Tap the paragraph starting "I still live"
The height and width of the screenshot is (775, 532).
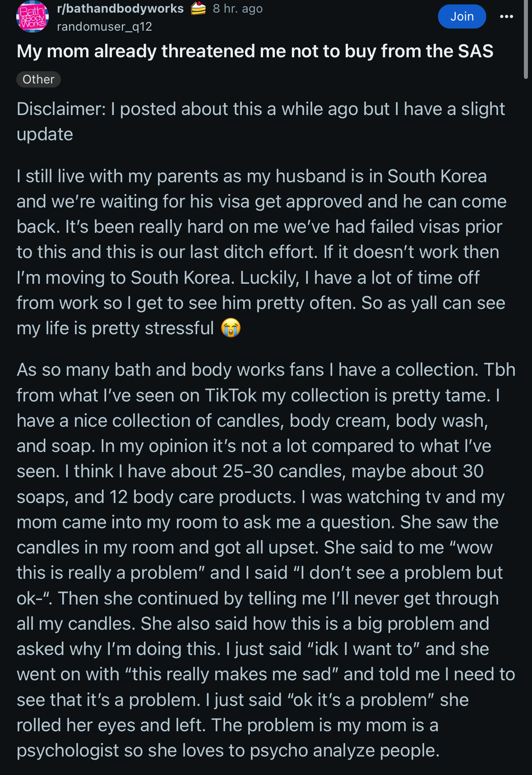(262, 252)
